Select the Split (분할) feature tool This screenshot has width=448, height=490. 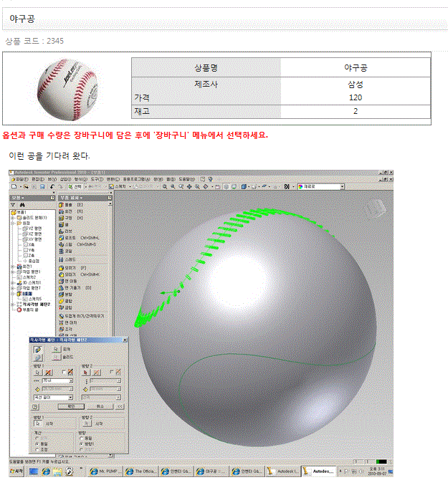coord(65,294)
